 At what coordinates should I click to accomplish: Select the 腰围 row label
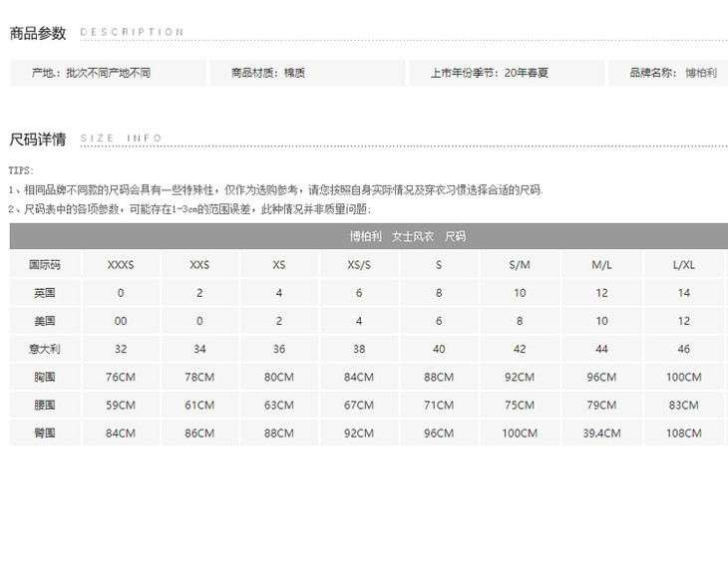tap(44, 405)
